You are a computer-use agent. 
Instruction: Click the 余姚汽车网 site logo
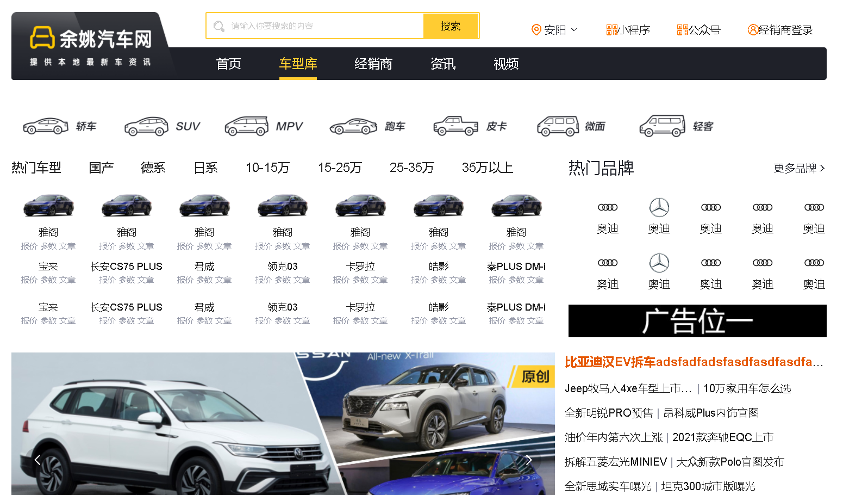(x=90, y=46)
